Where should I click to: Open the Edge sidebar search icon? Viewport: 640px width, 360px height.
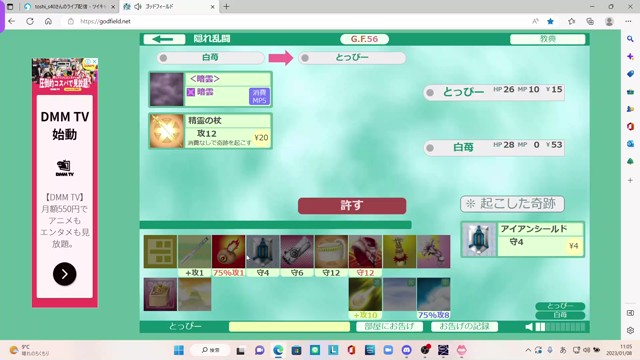630,39
